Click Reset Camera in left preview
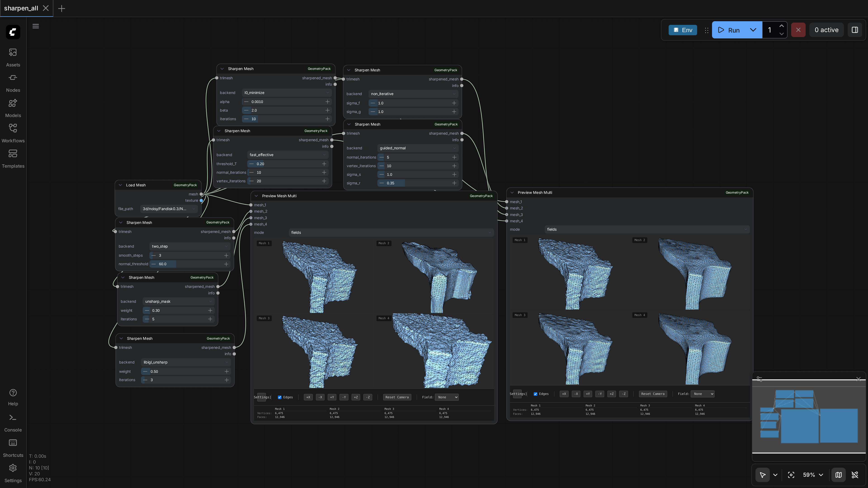 397,397
